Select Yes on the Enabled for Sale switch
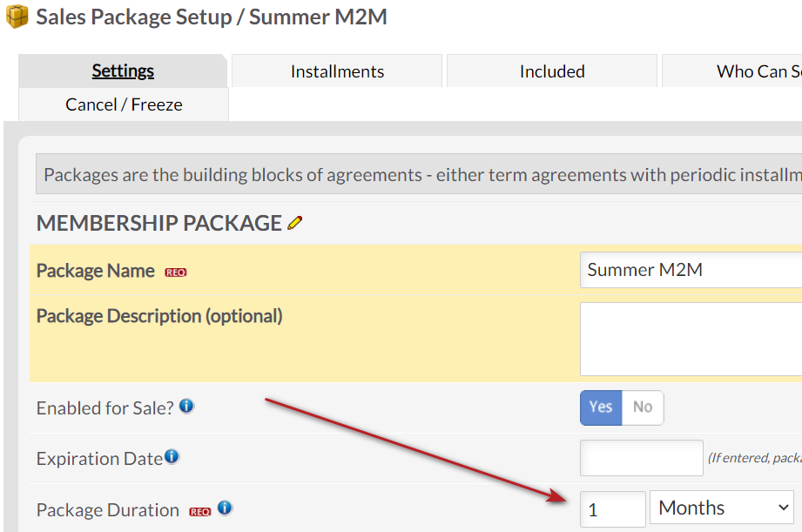 pos(600,407)
